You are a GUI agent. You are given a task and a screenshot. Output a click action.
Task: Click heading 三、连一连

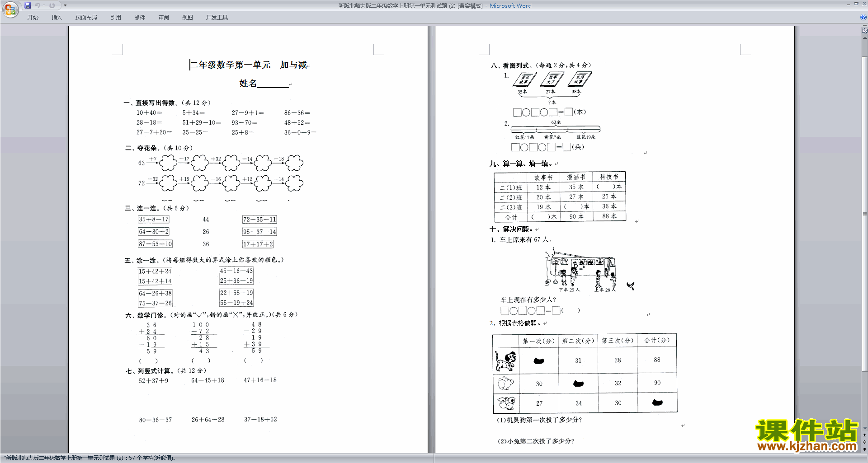pos(141,208)
